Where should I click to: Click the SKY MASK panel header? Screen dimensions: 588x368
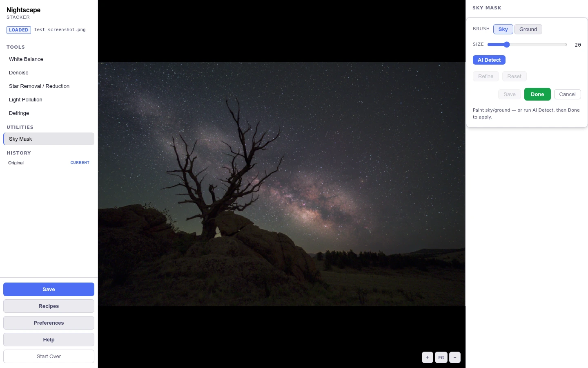487,8
